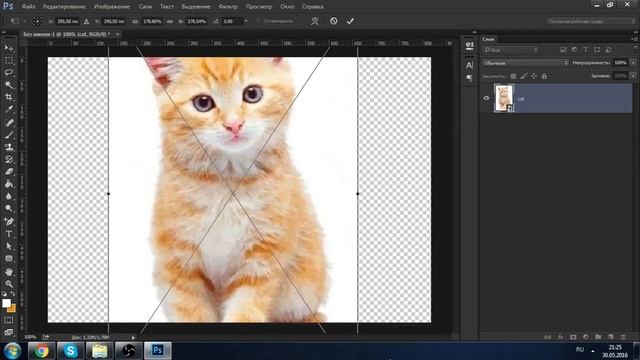
Task: Filter layers by adjustment layers
Action: tap(574, 50)
